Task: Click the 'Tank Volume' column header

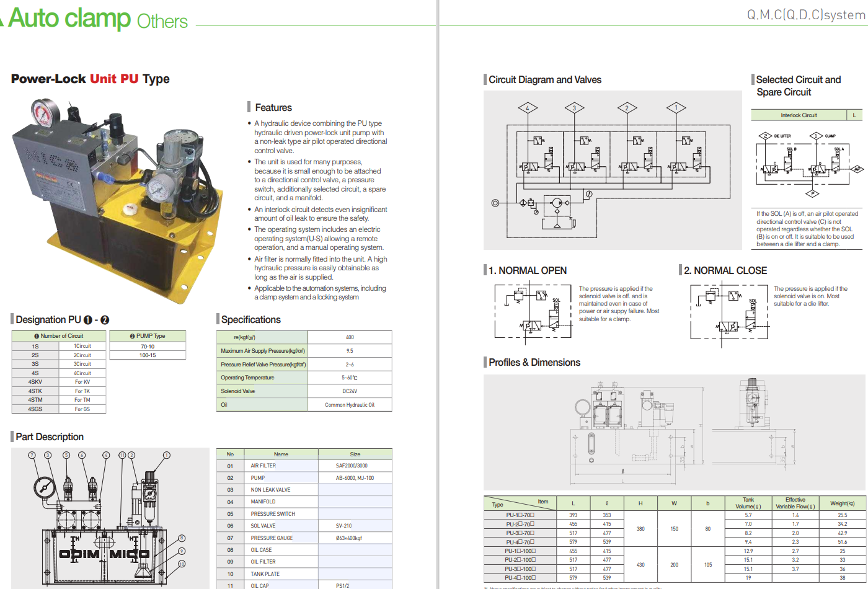Action: (x=748, y=503)
